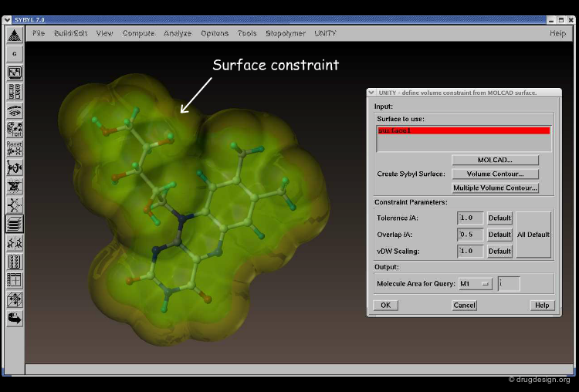Viewport: 579px width, 392px height.
Task: Click the stacked layers icon
Action: (x=15, y=224)
